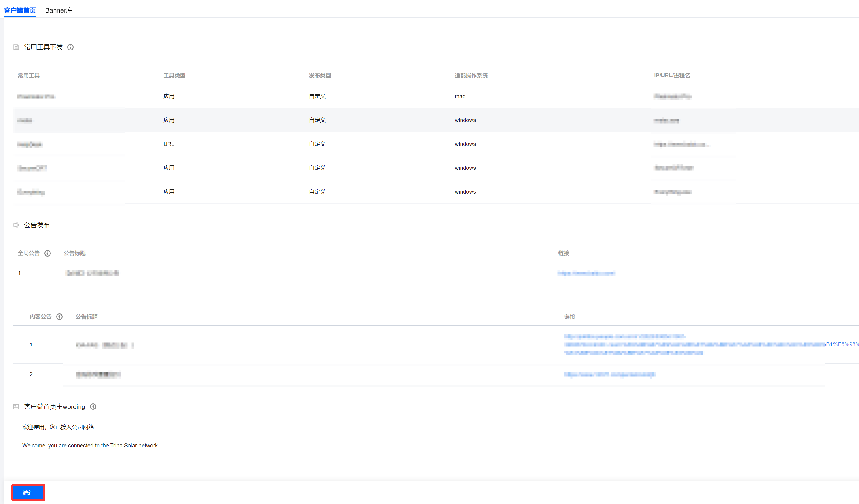Click 链接 header in 内容公告 table

[569, 317]
